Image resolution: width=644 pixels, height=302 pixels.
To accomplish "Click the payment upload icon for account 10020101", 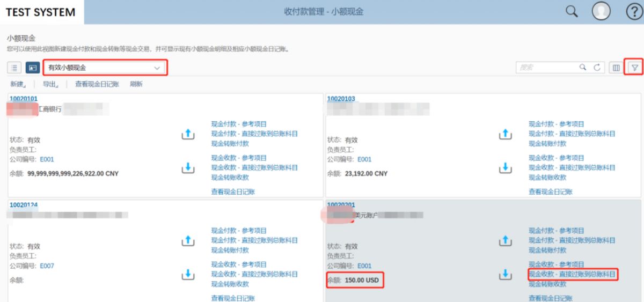I will pyautogui.click(x=187, y=134).
